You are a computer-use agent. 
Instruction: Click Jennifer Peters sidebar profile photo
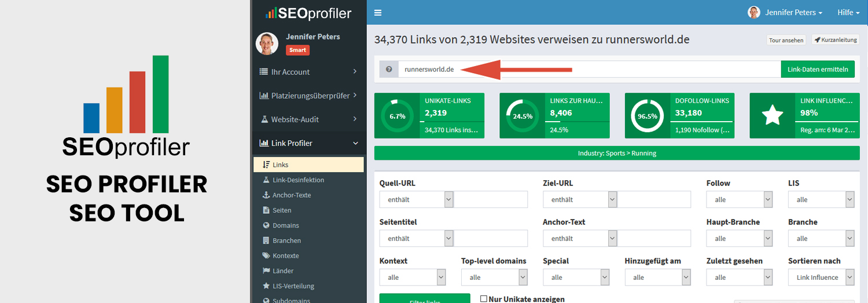(x=267, y=43)
